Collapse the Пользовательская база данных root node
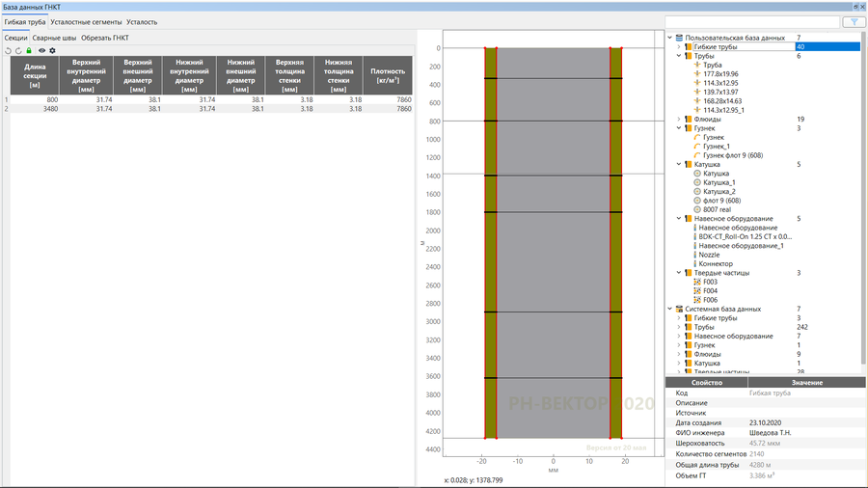This screenshot has width=868, height=488. coord(669,38)
